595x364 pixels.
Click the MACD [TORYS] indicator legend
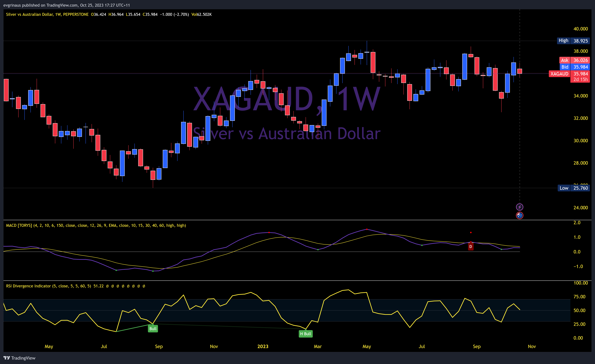pos(96,225)
